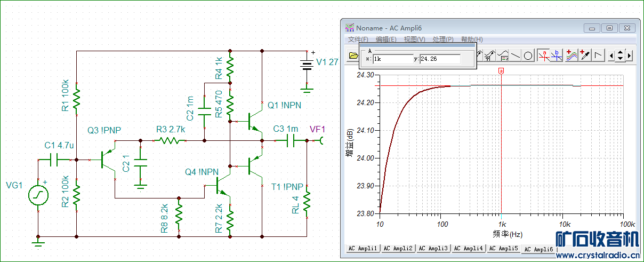
Task: Click the right arrow scroll button
Action: pyautogui.click(x=629, y=55)
